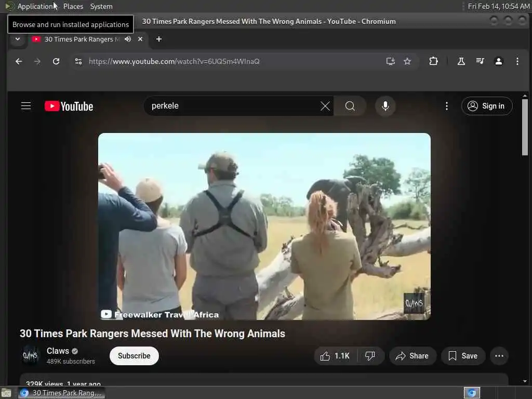Click the clock Fri Feb 14
532x399 pixels.
click(498, 6)
